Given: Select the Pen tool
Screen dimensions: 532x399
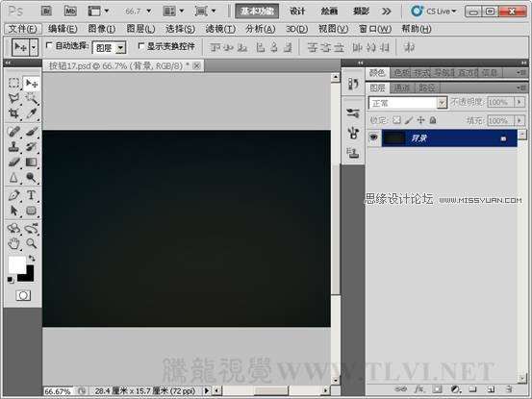Looking at the screenshot, I should (13, 195).
